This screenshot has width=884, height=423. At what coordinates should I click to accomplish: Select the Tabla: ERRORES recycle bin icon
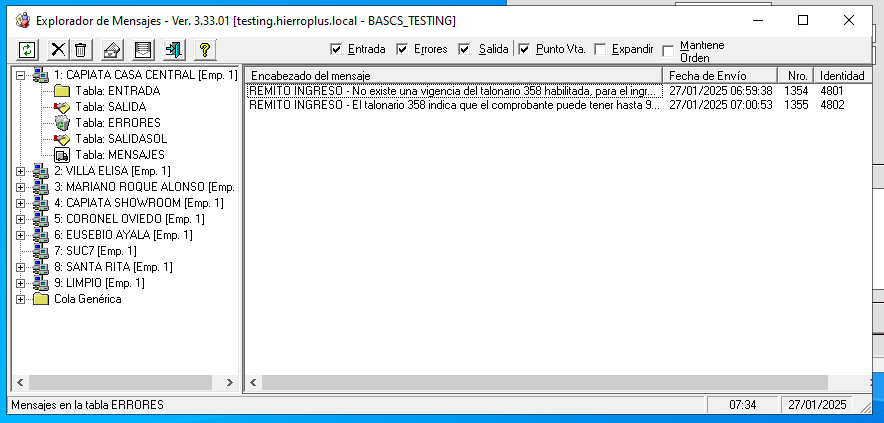[61, 123]
